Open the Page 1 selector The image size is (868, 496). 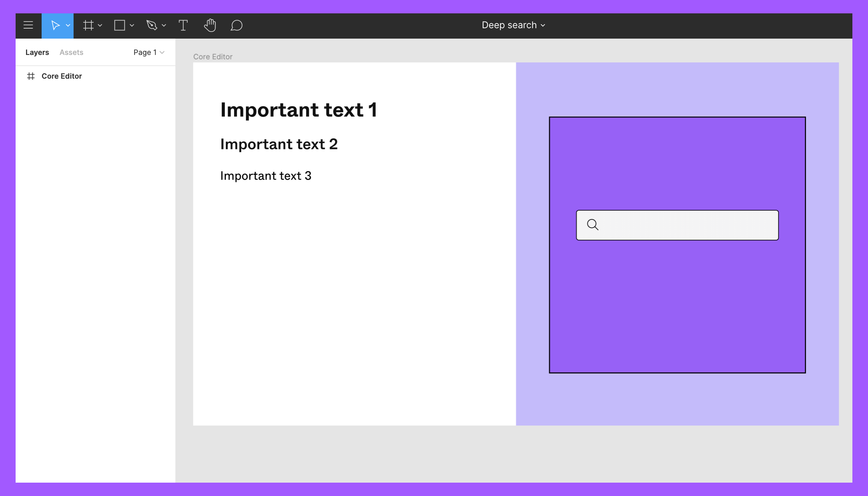point(149,52)
